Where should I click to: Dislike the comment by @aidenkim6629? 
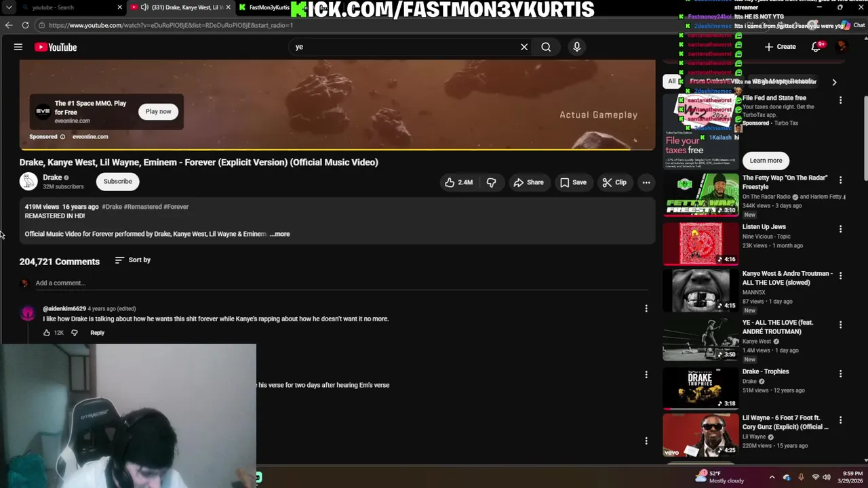coord(75,333)
